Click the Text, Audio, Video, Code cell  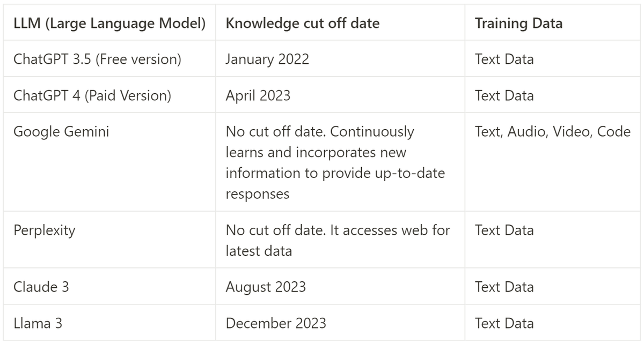pyautogui.click(x=552, y=131)
